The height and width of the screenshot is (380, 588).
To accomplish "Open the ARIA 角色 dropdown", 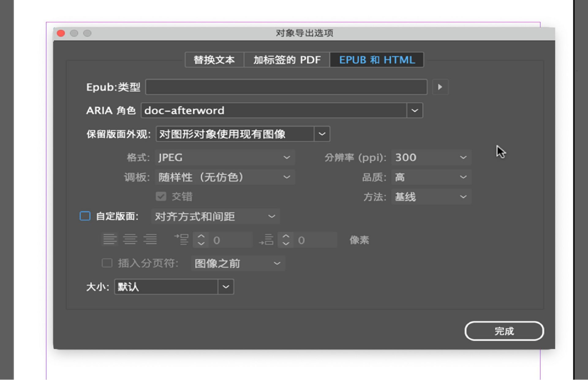I will pyautogui.click(x=415, y=110).
